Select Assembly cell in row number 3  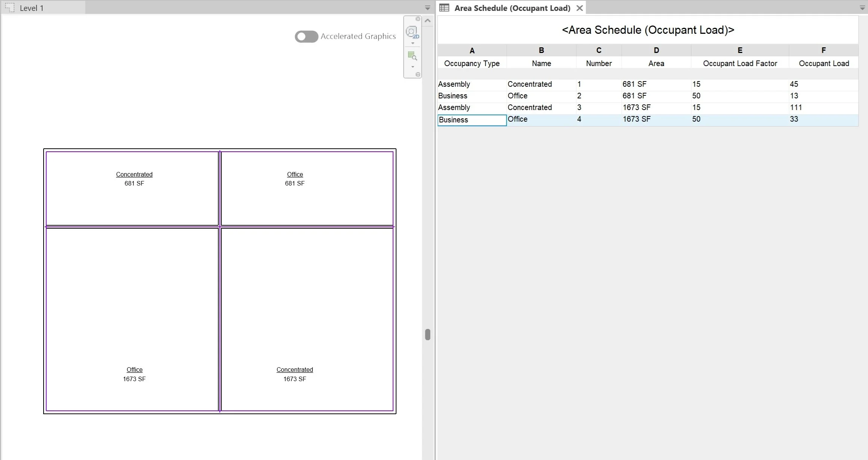472,108
